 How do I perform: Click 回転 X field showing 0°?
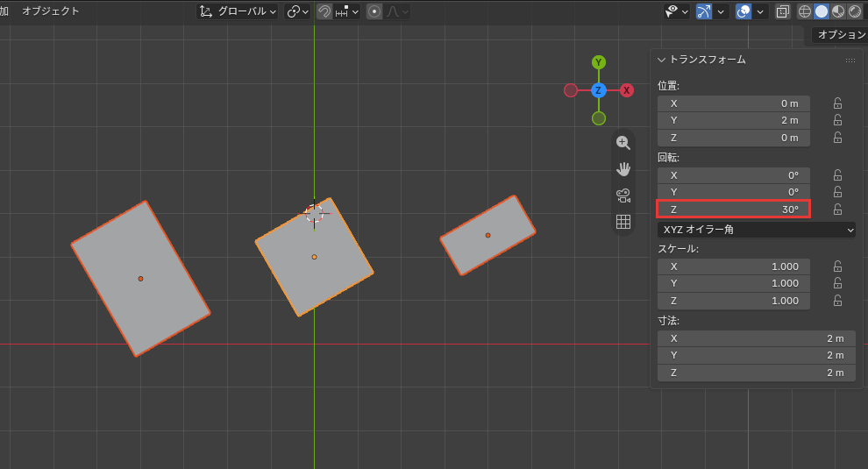pyautogui.click(x=734, y=175)
